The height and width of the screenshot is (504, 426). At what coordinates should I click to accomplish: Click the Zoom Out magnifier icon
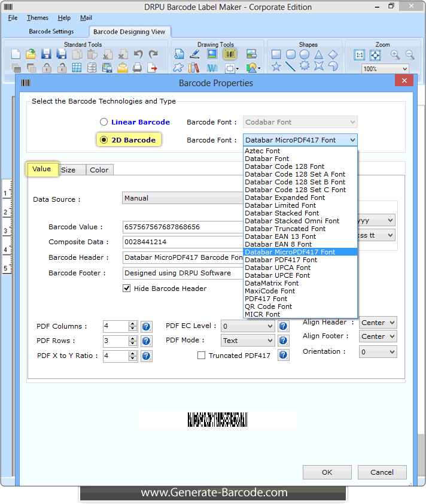(410, 54)
